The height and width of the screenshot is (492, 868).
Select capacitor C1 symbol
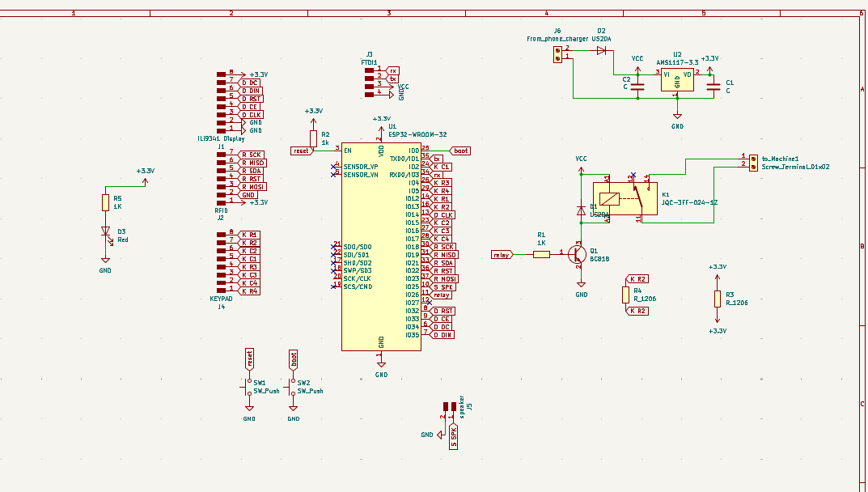[714, 87]
